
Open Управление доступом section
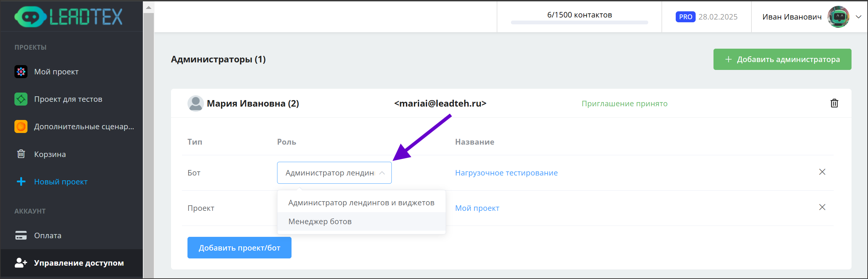pyautogui.click(x=79, y=263)
